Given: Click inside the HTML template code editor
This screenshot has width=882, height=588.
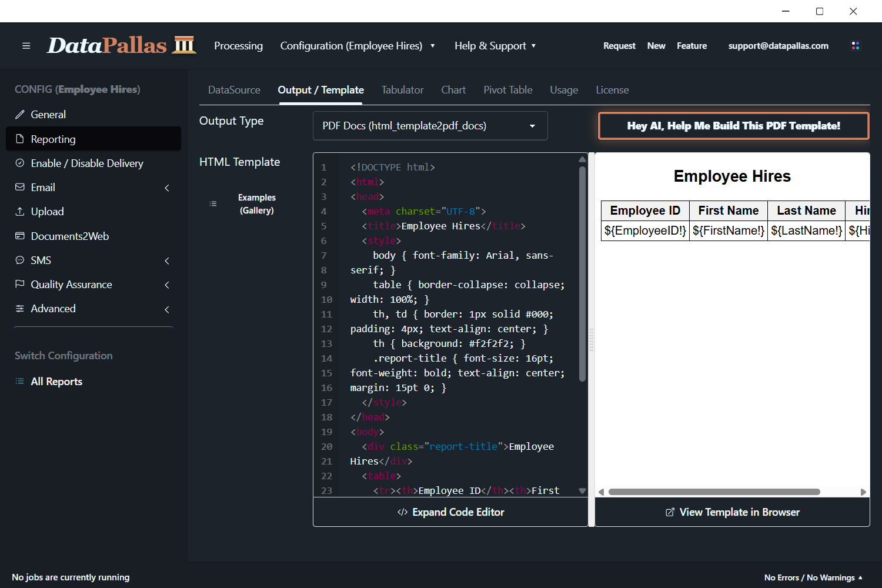Looking at the screenshot, I should [x=450, y=325].
